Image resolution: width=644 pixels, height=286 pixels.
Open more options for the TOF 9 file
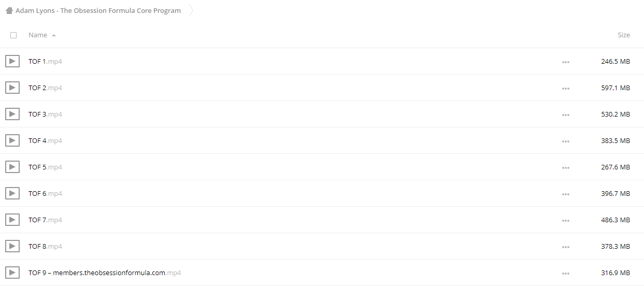(565, 274)
